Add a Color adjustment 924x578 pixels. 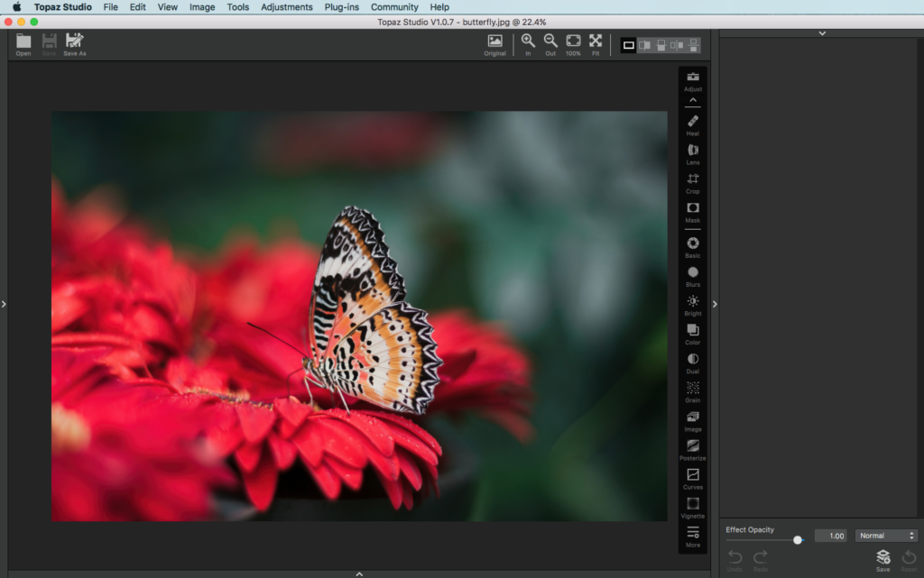pyautogui.click(x=693, y=334)
